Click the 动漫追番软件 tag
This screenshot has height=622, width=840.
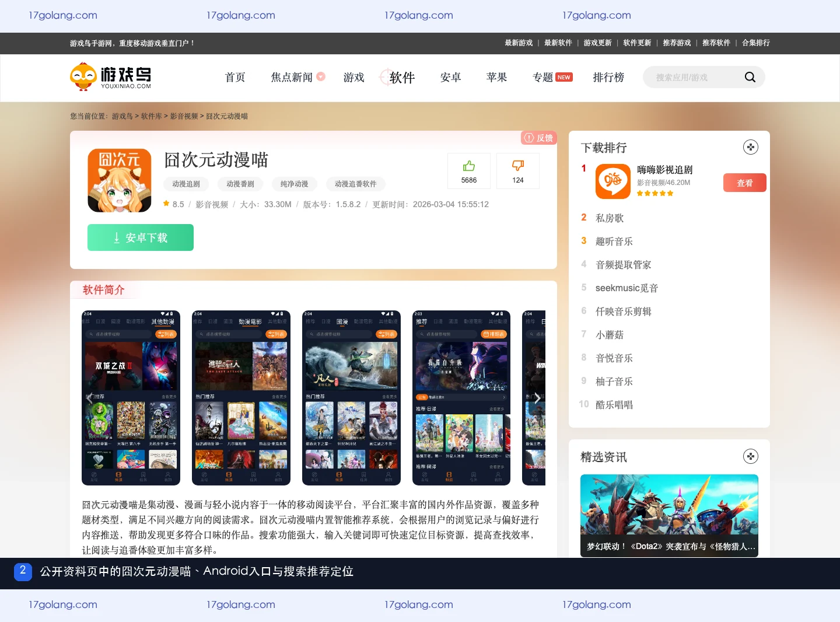click(x=356, y=184)
